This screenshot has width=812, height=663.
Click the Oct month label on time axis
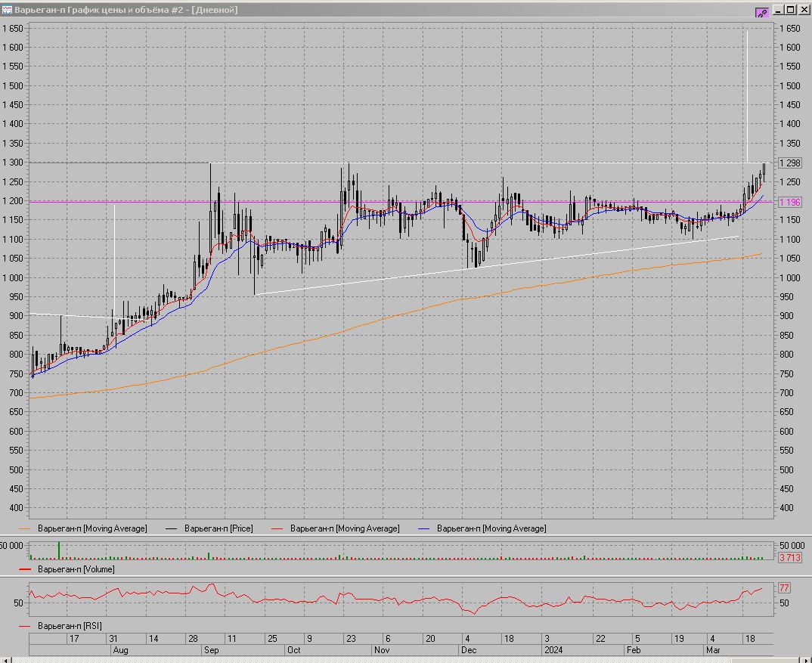coord(293,650)
